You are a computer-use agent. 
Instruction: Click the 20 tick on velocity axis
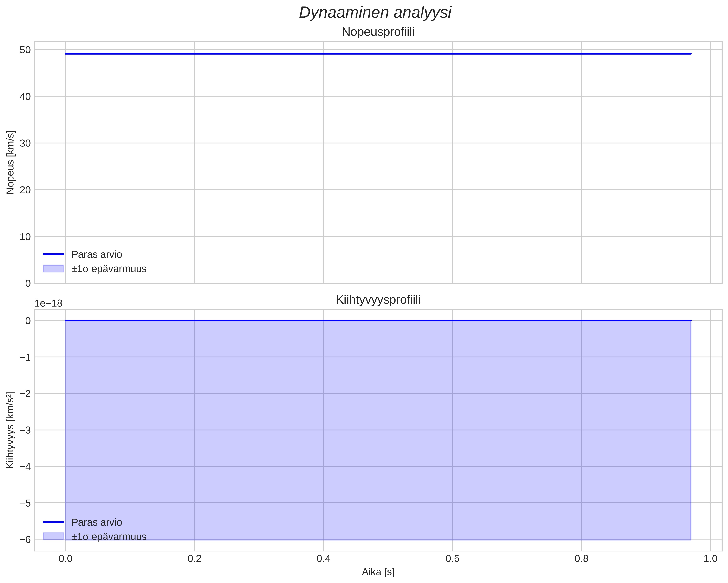25,190
